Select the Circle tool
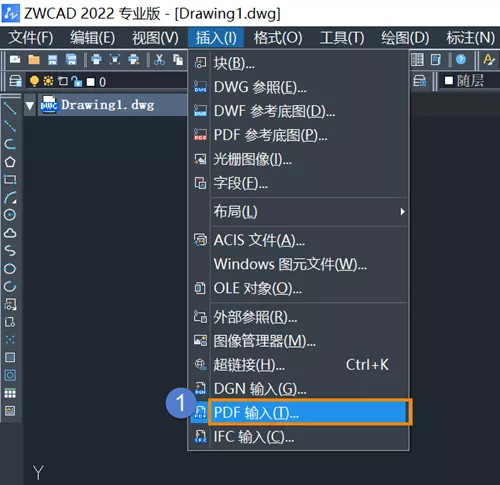Screen dimensions: 500x485 click(x=10, y=215)
